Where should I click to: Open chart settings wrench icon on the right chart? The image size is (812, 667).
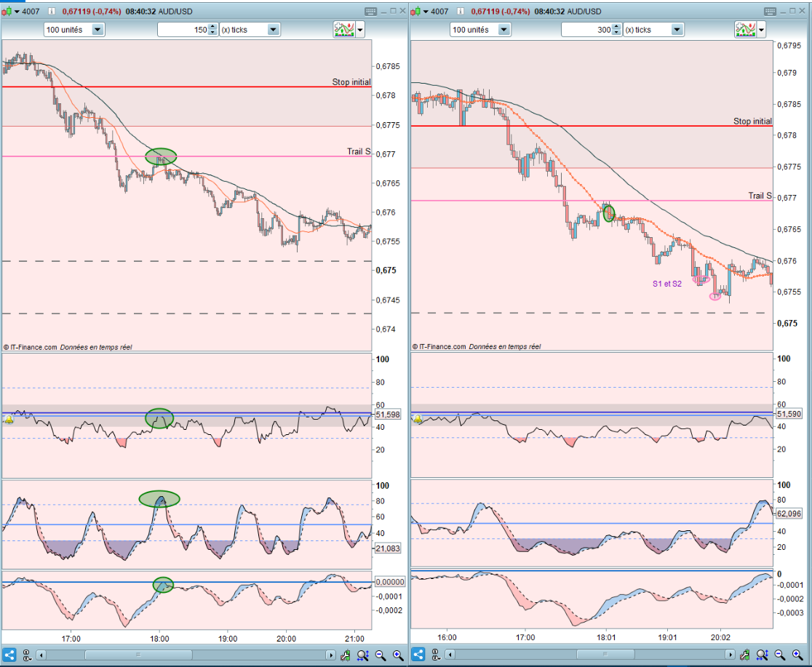click(x=744, y=655)
